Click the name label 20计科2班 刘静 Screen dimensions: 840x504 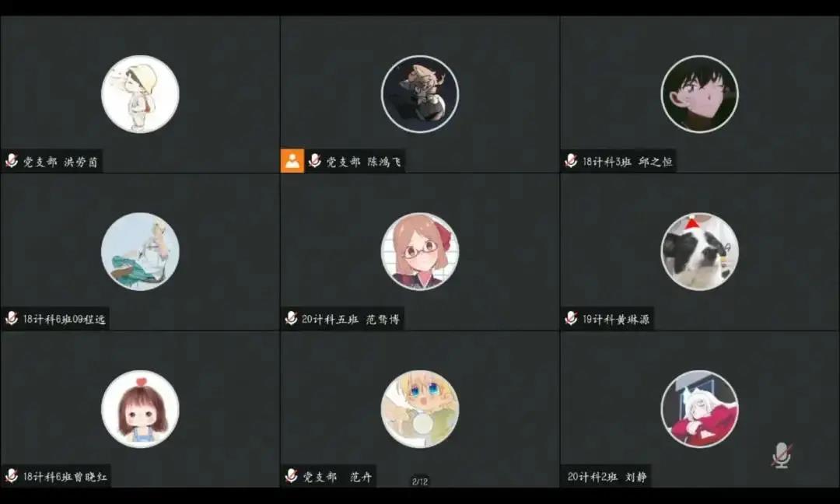click(x=607, y=476)
